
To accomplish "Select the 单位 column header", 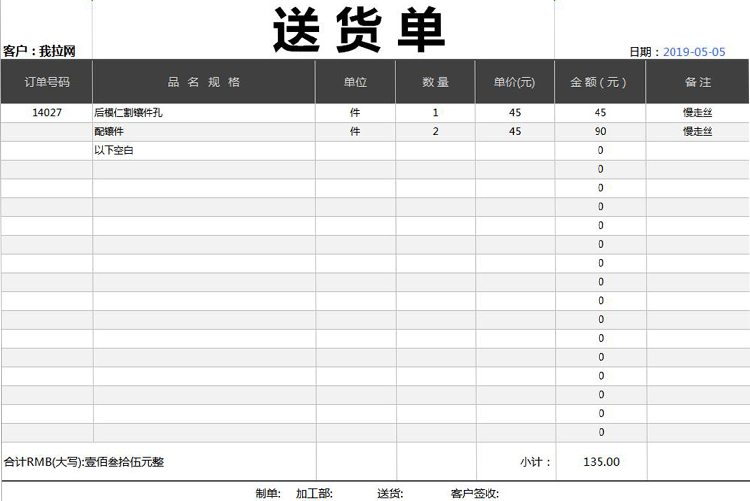I will (355, 82).
